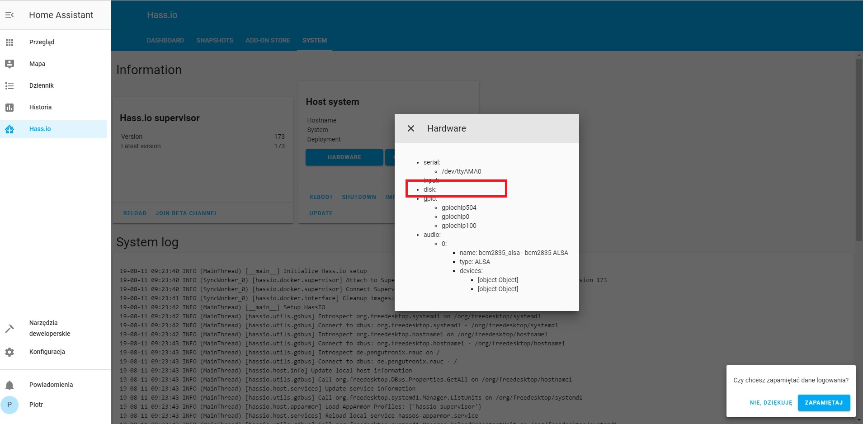Close the Hardware dialog
Screen dimensions: 868x424
click(x=411, y=128)
